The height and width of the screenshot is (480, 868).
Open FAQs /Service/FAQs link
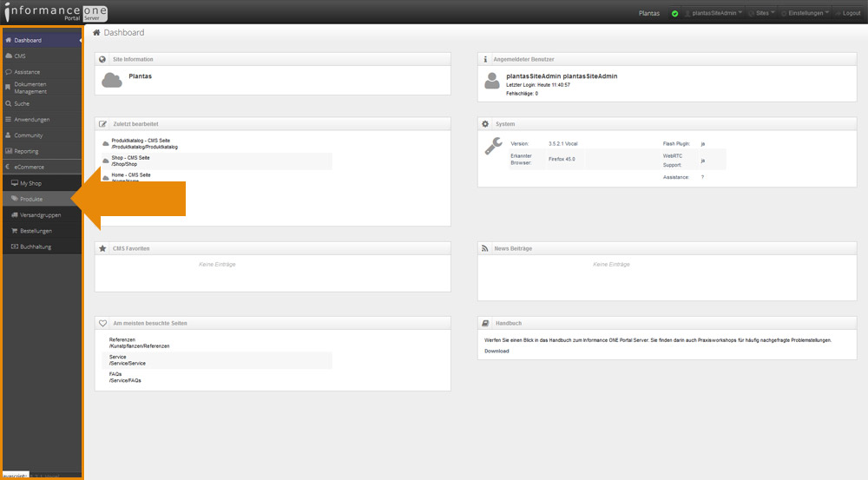125,378
